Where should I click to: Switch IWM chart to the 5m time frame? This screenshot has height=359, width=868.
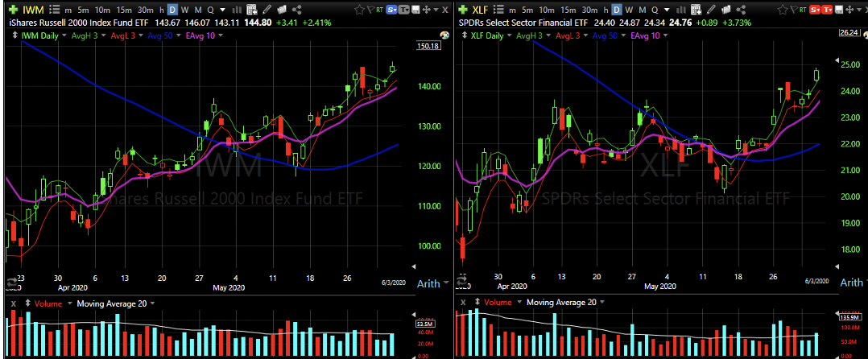tap(83, 10)
